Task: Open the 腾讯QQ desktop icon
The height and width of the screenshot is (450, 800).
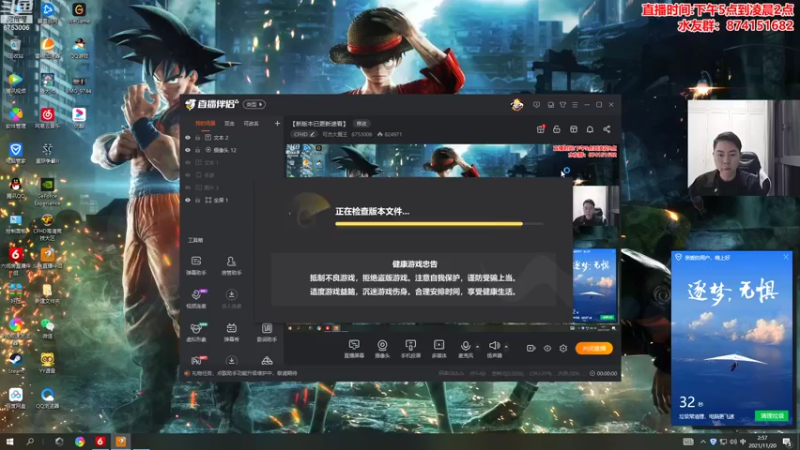Action: coord(16,188)
